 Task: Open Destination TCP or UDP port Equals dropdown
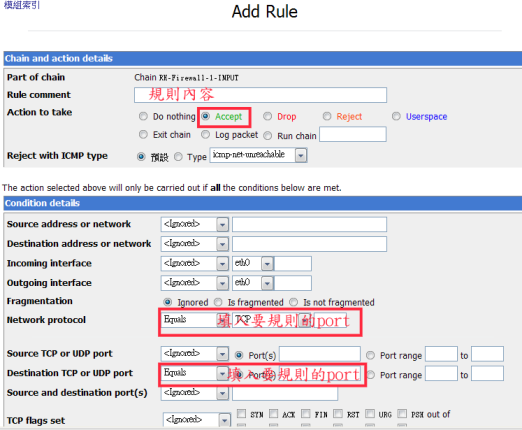pyautogui.click(x=195, y=373)
